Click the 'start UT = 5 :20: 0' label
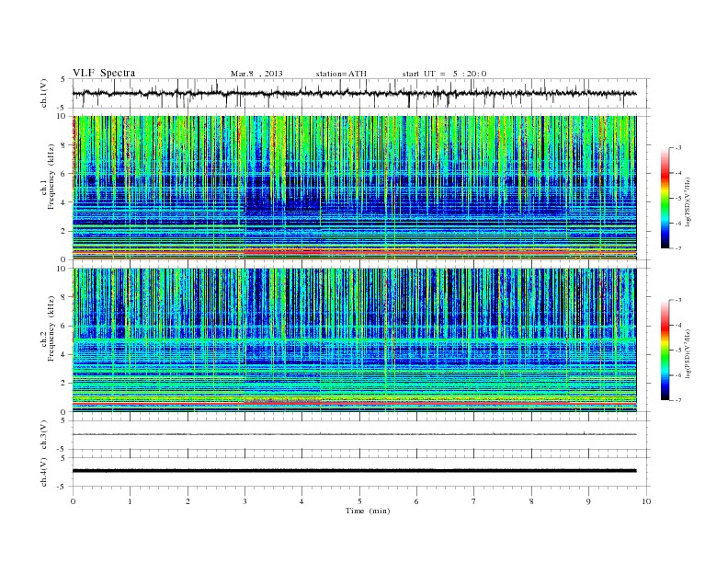 click(x=444, y=74)
